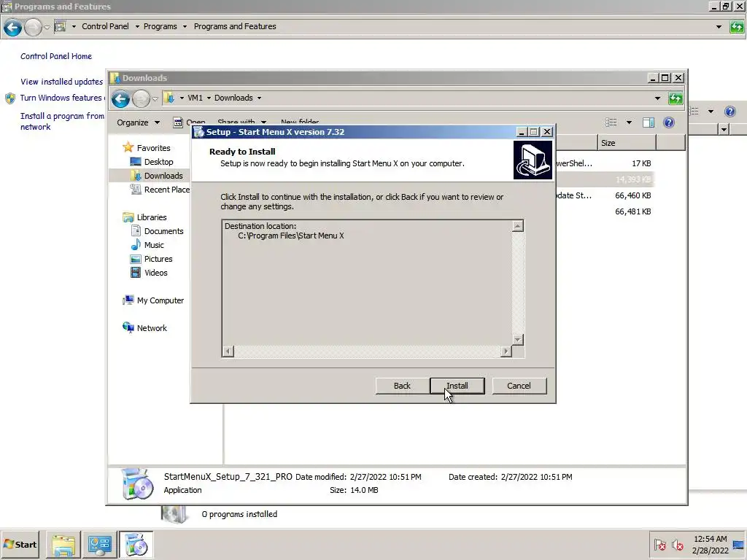Click the Videos filmstrip icon
Image resolution: width=747 pixels, height=560 pixels.
click(x=136, y=273)
